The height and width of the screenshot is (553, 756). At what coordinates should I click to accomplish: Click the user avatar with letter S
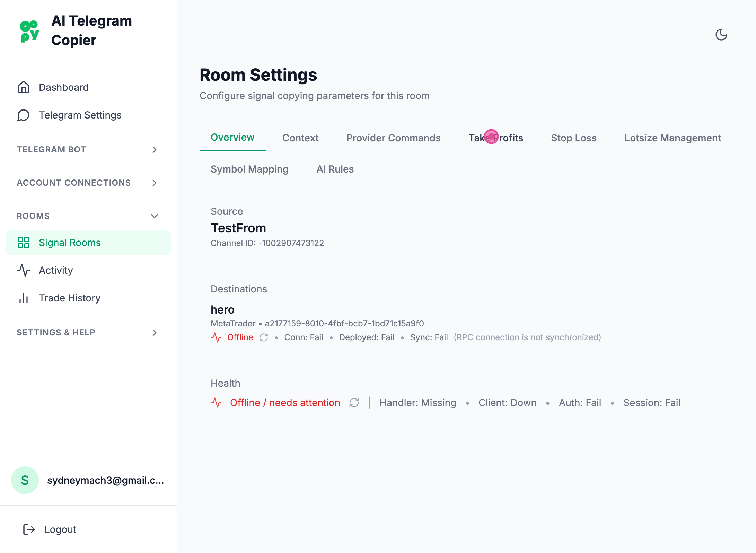(25, 480)
